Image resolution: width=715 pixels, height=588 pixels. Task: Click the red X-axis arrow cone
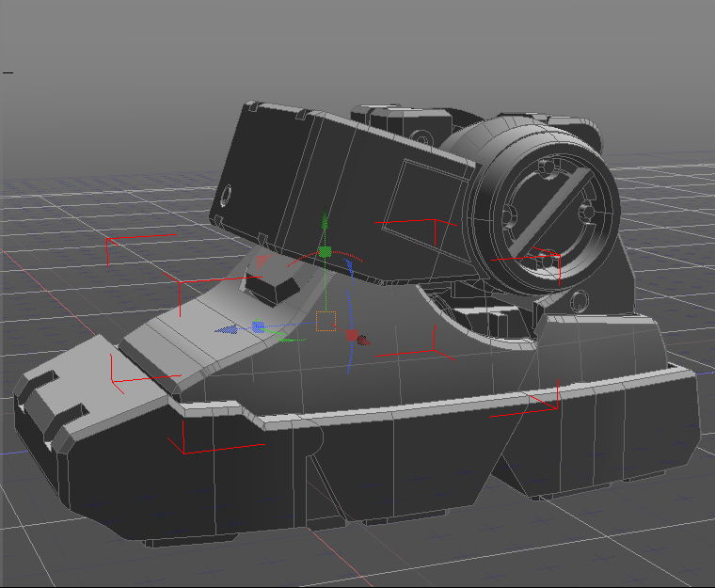pos(364,340)
